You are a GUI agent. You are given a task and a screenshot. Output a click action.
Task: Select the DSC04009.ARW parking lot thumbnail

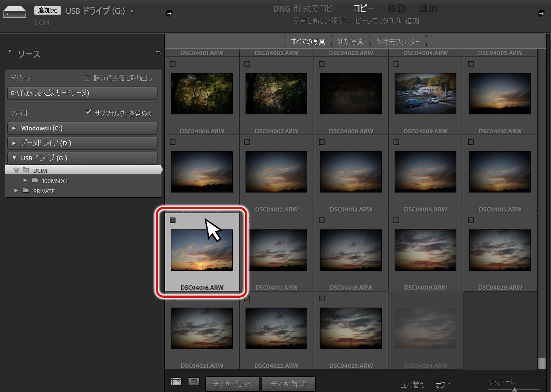(425, 94)
